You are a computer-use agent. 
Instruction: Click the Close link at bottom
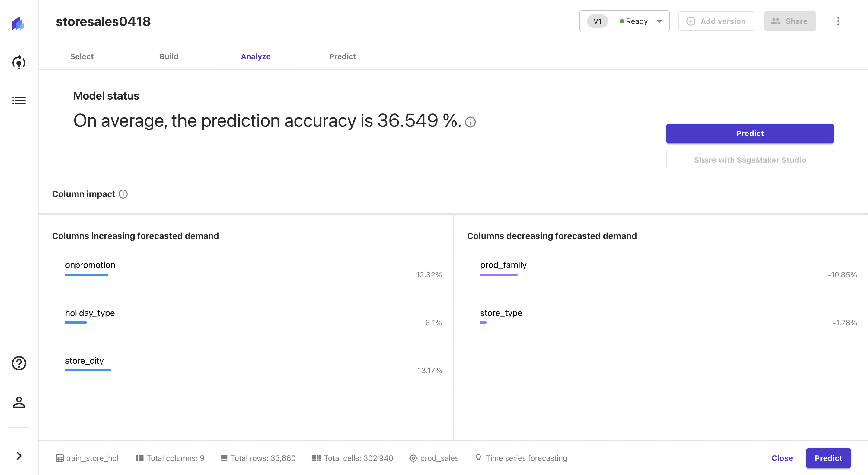[782, 458]
